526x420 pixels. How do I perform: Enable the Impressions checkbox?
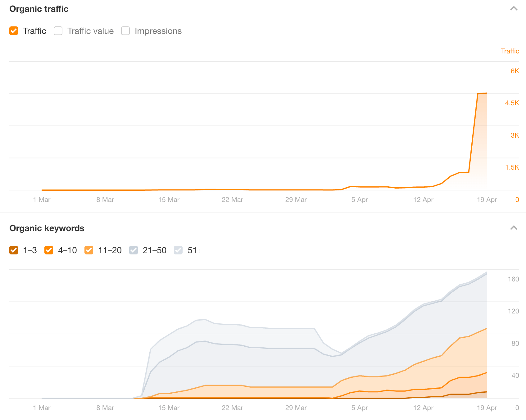(125, 31)
